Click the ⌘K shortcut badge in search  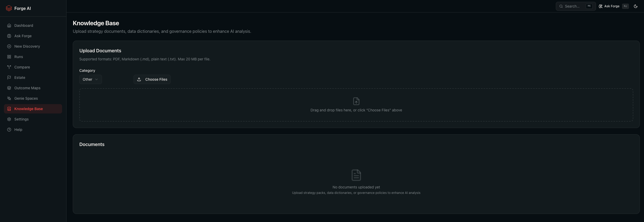589,6
